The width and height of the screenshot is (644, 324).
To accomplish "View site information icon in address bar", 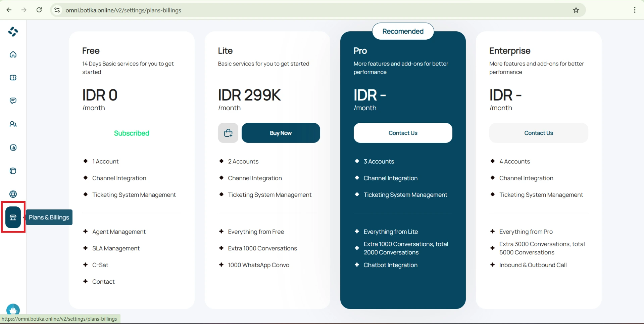I will (57, 10).
